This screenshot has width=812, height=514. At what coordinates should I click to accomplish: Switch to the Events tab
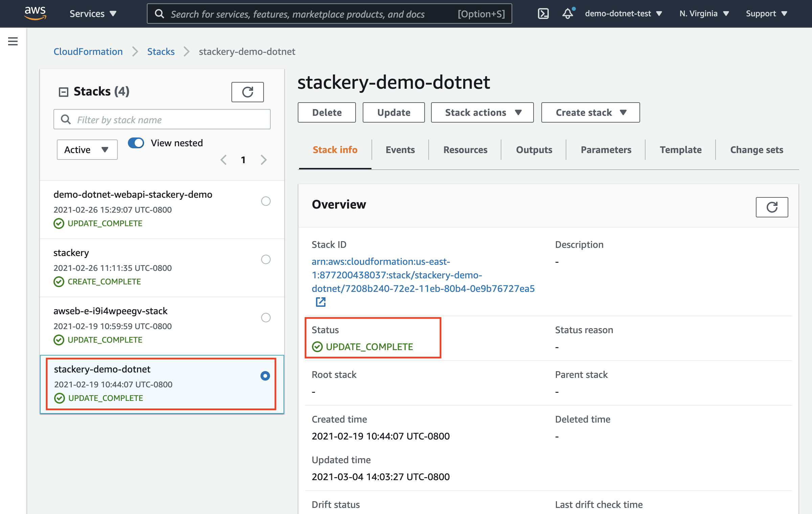point(400,150)
